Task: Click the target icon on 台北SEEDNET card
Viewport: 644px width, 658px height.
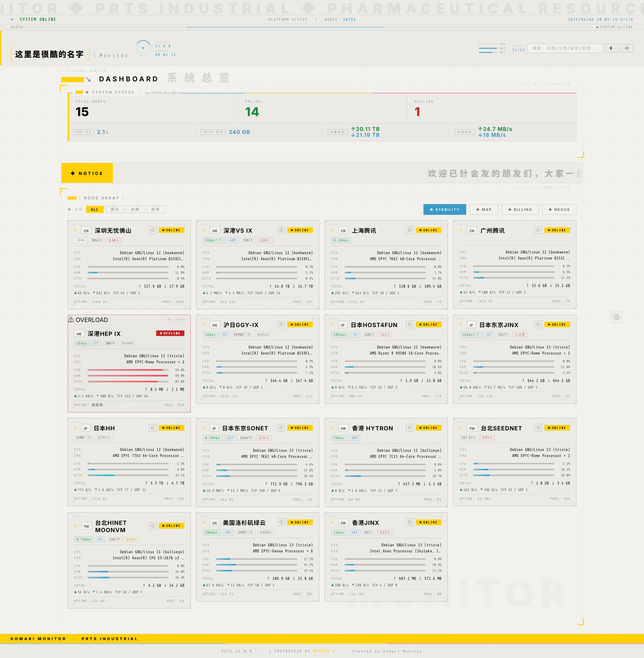Action: point(538,428)
